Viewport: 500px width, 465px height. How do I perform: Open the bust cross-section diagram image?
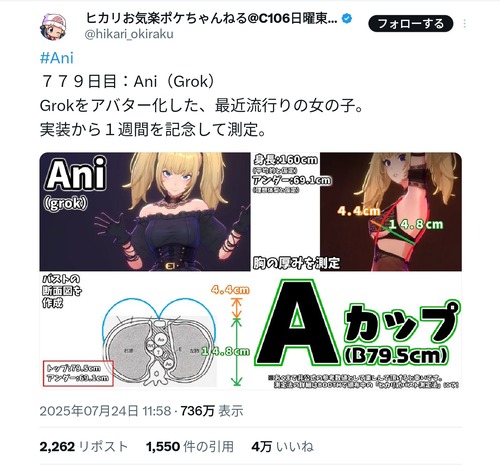point(145,330)
